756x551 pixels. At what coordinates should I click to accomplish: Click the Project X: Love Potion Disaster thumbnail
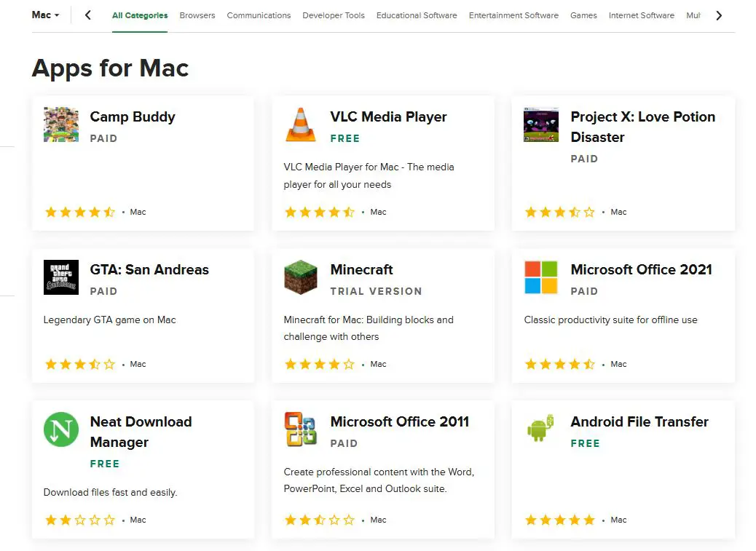tap(540, 124)
